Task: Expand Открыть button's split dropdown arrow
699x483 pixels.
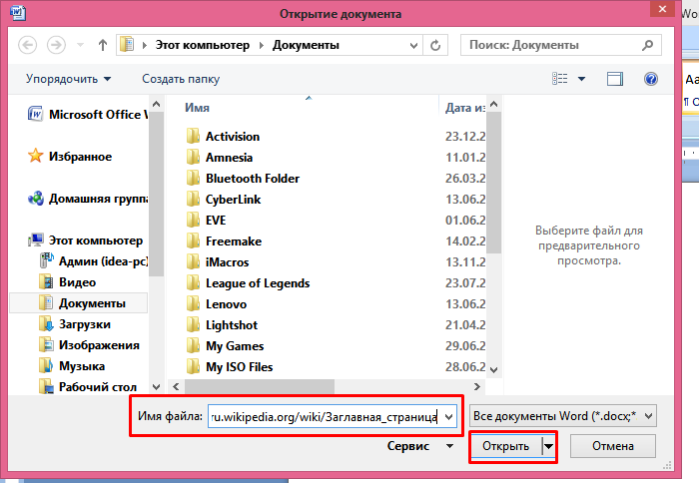Action: coord(549,446)
